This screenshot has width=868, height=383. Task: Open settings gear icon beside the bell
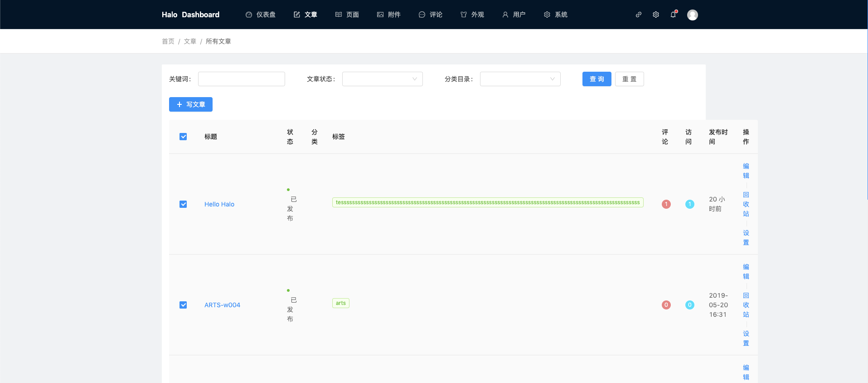pos(656,15)
